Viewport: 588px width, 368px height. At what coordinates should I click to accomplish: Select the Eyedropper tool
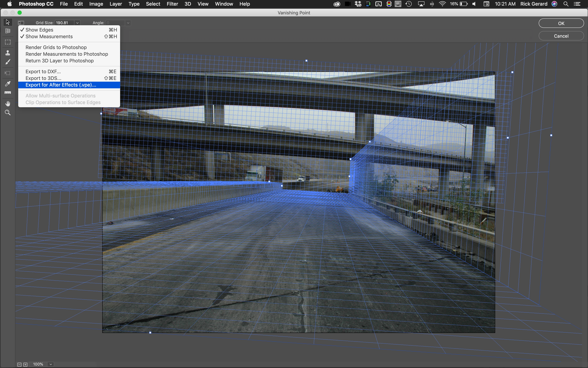pyautogui.click(x=8, y=84)
